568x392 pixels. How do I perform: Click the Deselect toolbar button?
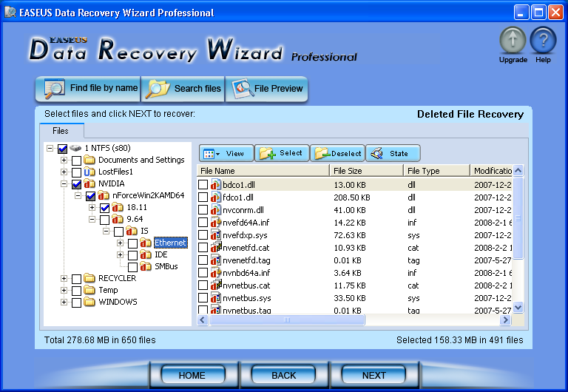coord(337,154)
